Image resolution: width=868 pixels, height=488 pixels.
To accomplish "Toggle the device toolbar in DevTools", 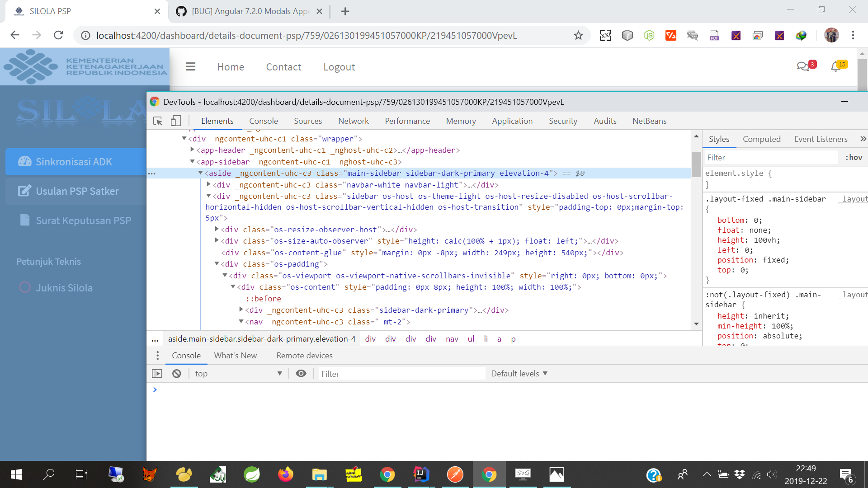I will coord(176,121).
